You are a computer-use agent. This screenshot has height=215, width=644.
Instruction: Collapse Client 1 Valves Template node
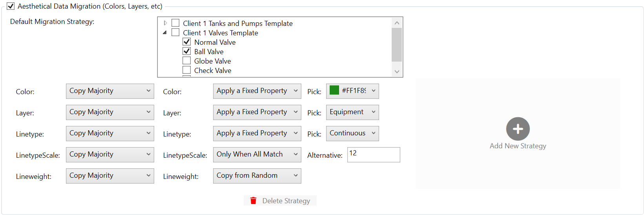coord(165,33)
